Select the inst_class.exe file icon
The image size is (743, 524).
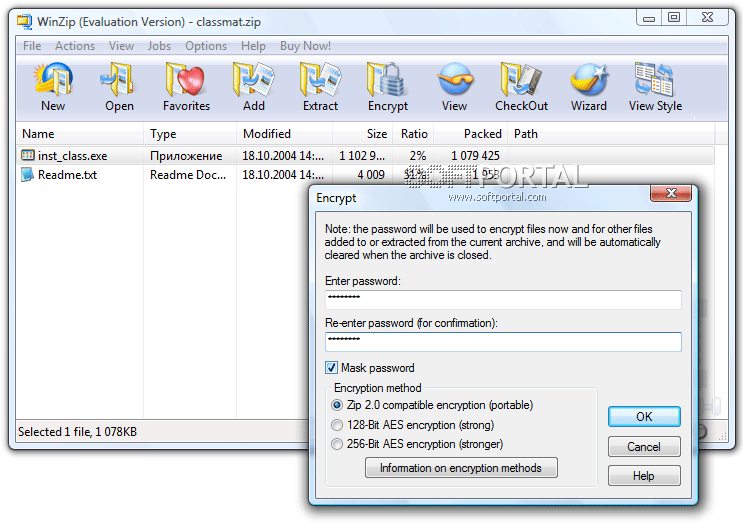[28, 155]
